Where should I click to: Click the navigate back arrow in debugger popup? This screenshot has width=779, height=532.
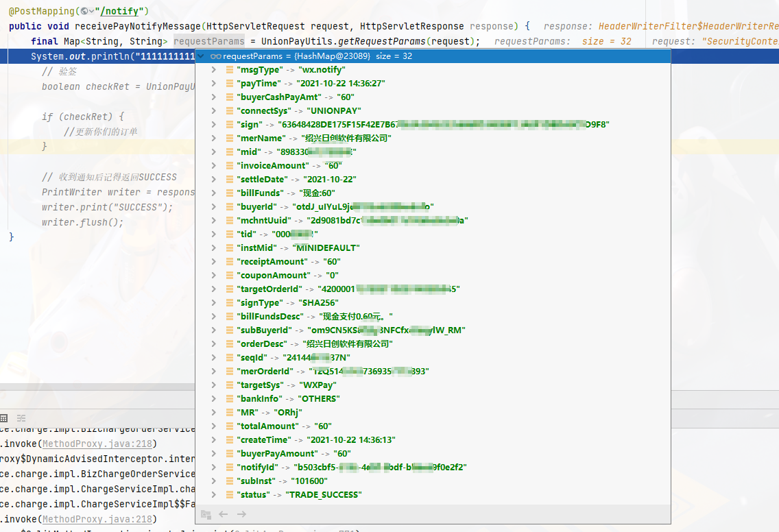(x=223, y=514)
